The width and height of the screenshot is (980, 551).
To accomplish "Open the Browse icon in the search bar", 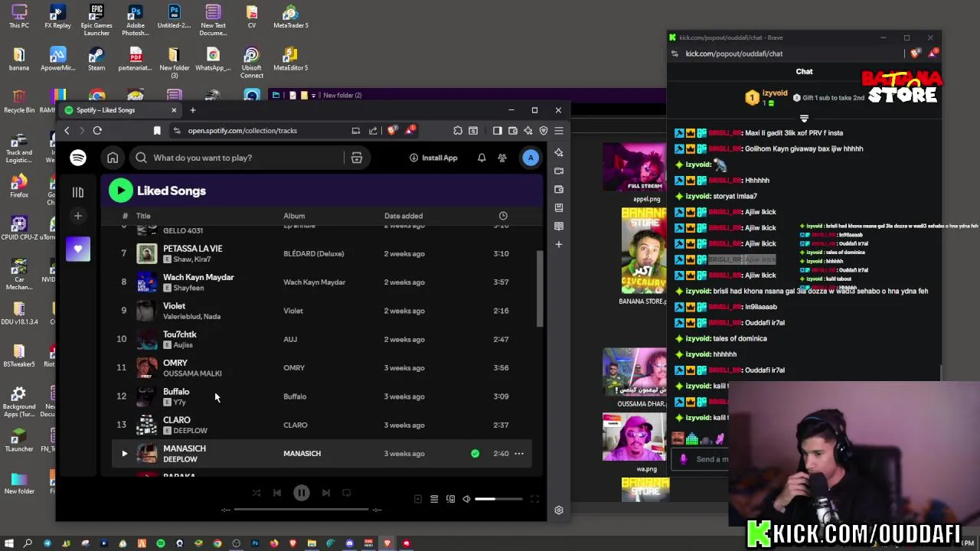I will (x=357, y=158).
